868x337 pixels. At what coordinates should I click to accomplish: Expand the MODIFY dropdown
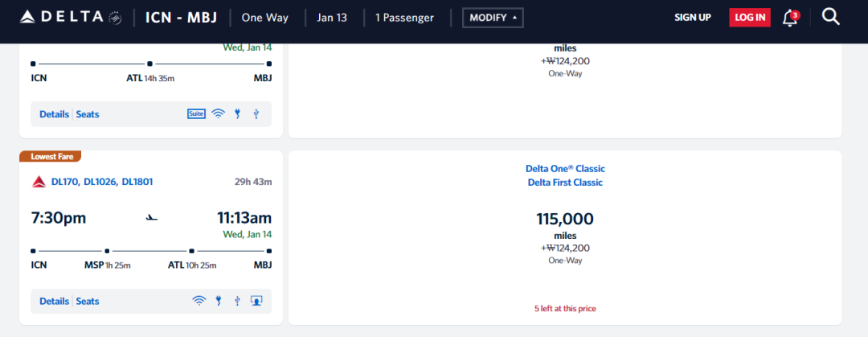tap(493, 18)
